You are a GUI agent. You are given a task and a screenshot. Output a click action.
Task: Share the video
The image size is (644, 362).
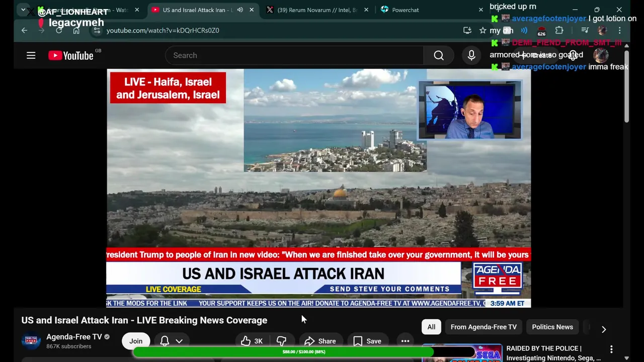pyautogui.click(x=320, y=341)
